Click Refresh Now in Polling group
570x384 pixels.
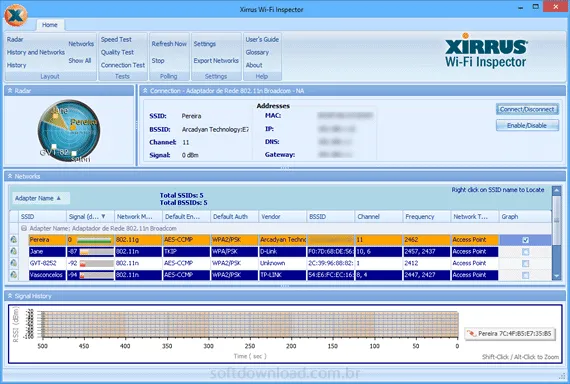[169, 44]
